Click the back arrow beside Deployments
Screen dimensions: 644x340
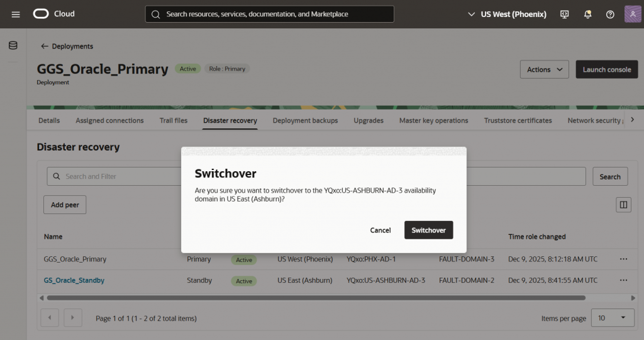(x=45, y=47)
